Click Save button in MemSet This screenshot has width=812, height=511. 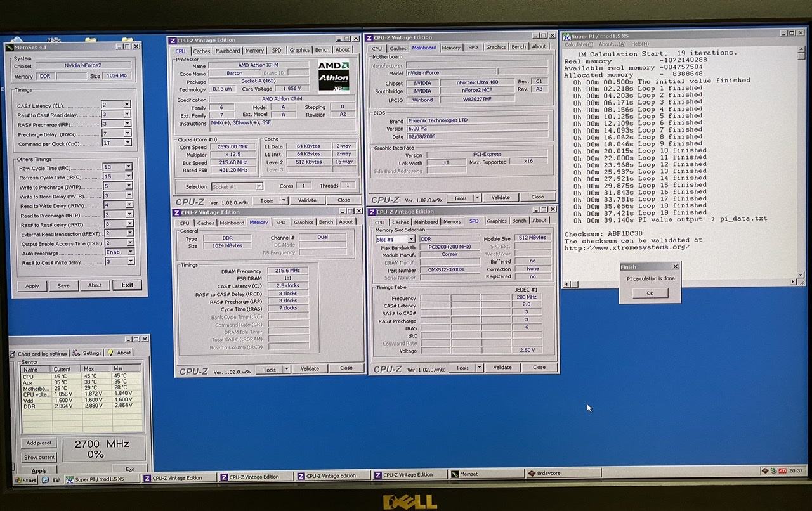[x=63, y=286]
